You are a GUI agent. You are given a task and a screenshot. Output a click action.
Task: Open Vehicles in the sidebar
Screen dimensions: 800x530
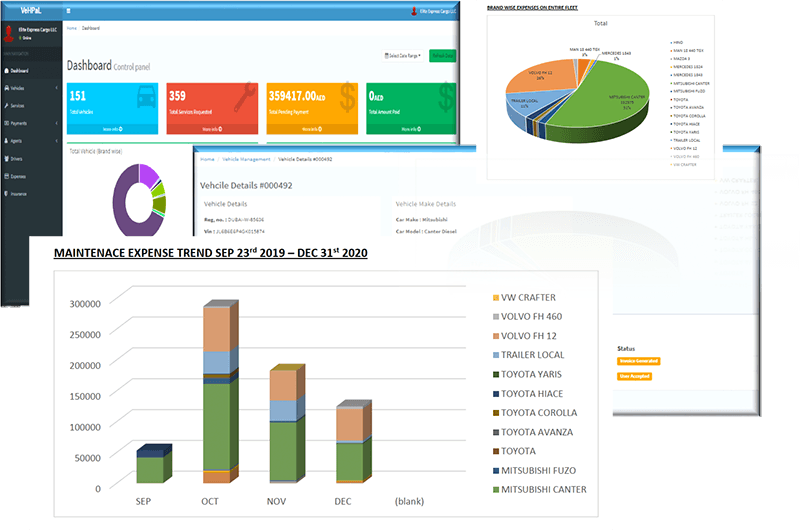pos(31,88)
